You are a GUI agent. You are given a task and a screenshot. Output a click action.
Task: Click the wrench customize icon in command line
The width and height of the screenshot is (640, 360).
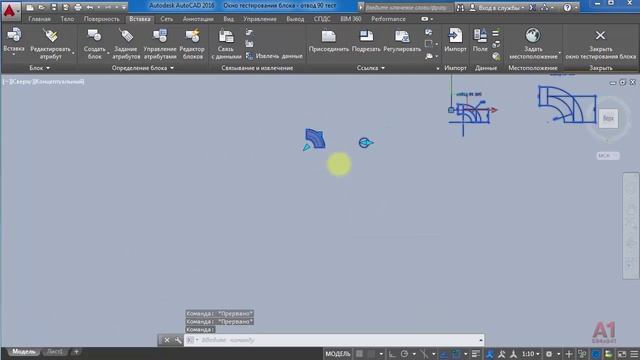click(178, 340)
